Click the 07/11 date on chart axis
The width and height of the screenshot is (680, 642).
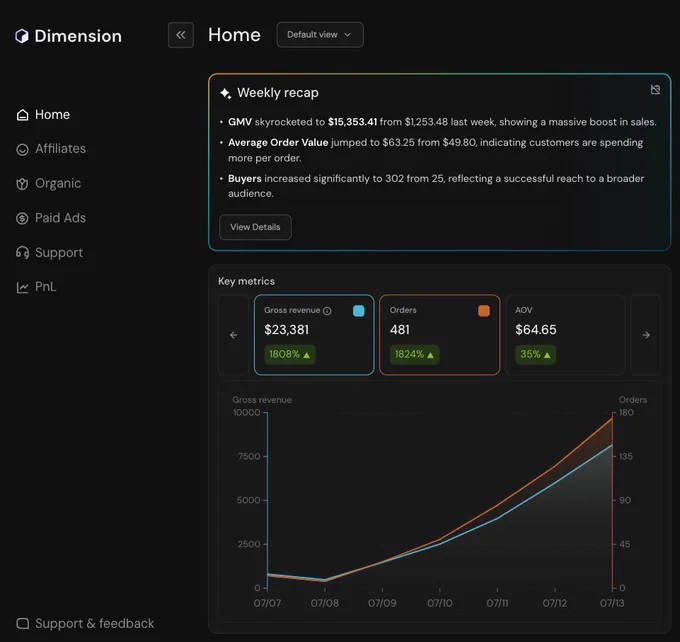[x=497, y=603]
